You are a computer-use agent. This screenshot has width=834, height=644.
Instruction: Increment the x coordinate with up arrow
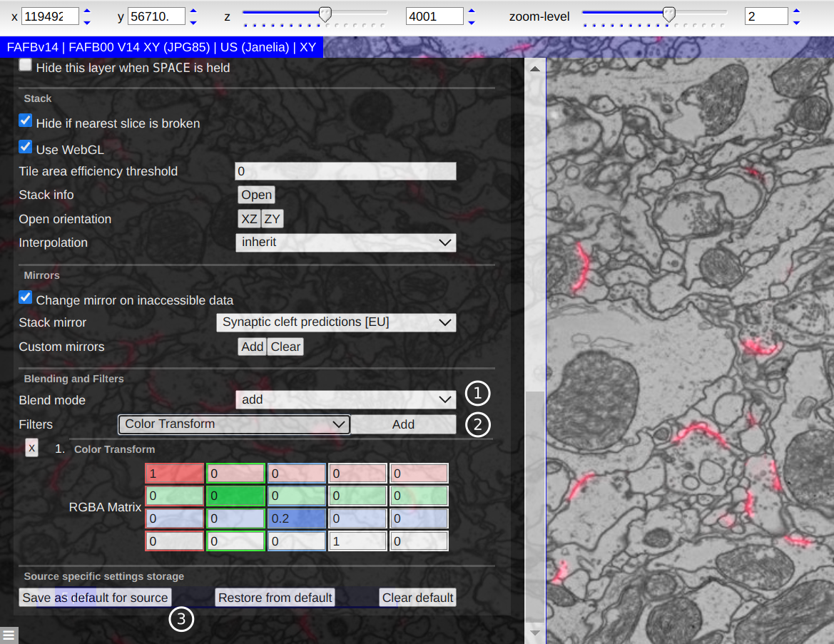87,11
